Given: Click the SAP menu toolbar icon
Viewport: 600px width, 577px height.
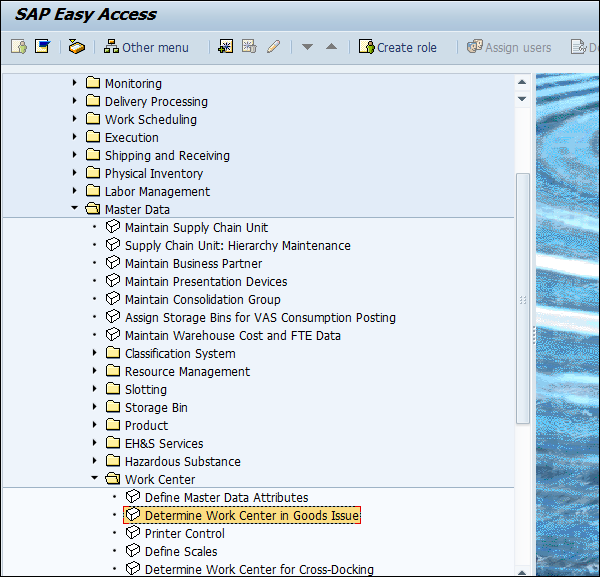Looking at the screenshot, I should (x=42, y=47).
